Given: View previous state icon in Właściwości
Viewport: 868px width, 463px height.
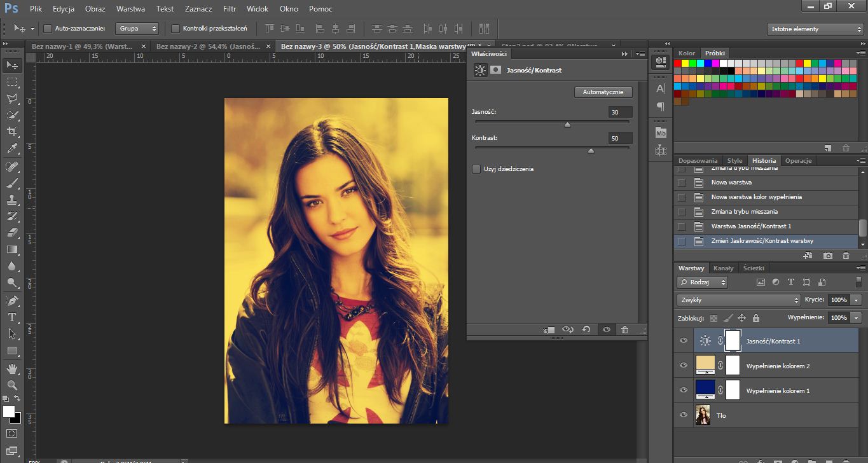Looking at the screenshot, I should 568,329.
